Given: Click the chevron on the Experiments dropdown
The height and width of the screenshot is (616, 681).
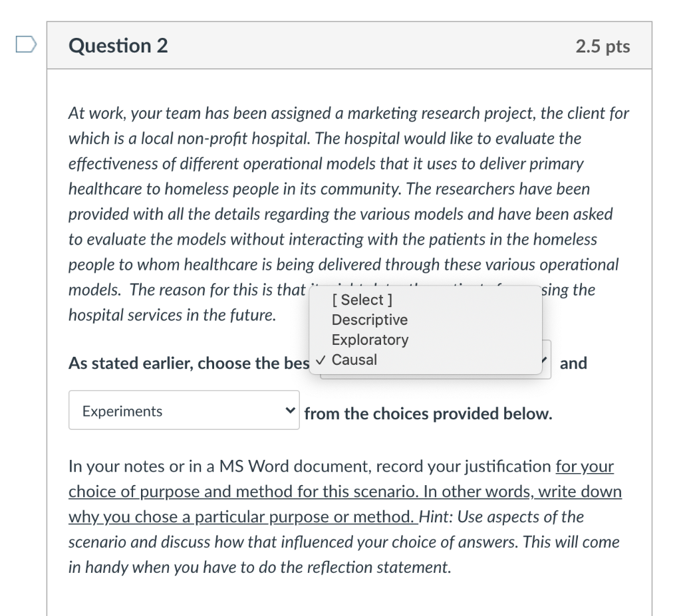Looking at the screenshot, I should tap(291, 411).
